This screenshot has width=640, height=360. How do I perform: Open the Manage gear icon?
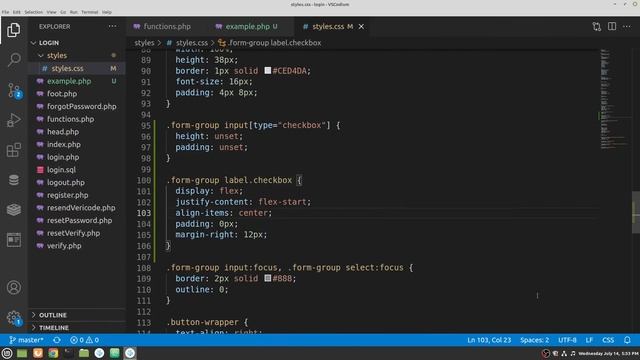pyautogui.click(x=13, y=317)
